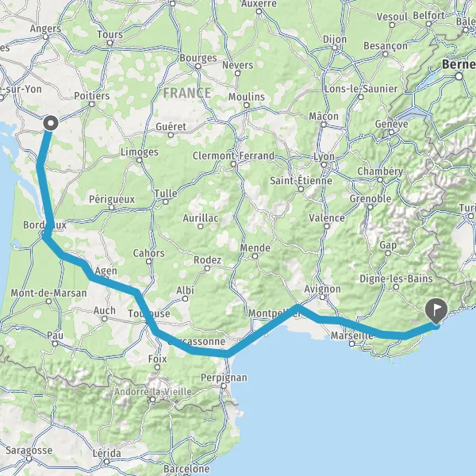
Task: Click the Genève city marker
Action: tap(391, 132)
